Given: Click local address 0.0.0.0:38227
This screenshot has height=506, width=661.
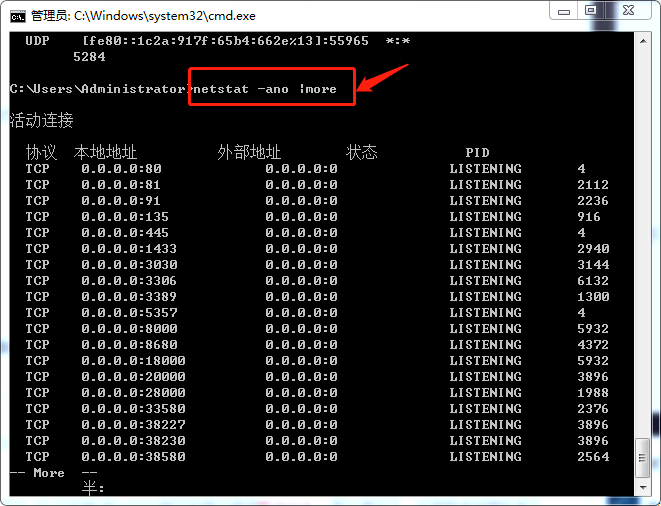Looking at the screenshot, I should [134, 425].
